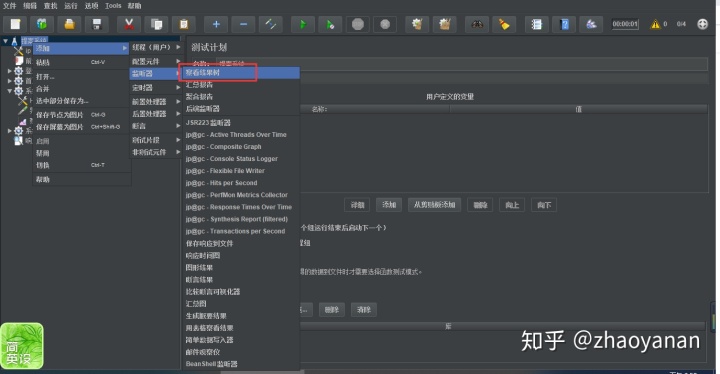Screen dimensions: 720x374
Task: Clear all results with double broom-gear icon
Action: [444, 24]
